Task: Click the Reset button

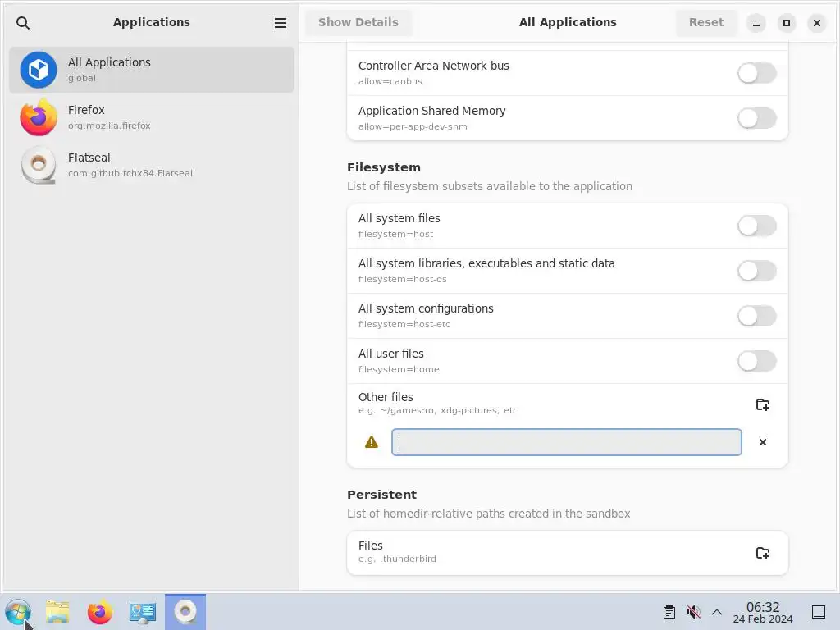Action: point(705,23)
